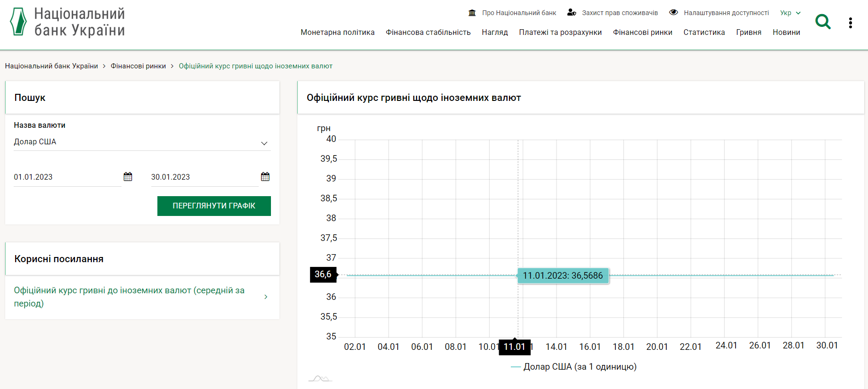This screenshot has height=389, width=868.
Task: Click the 'Корисні посилання' panel heading
Action: tap(59, 259)
